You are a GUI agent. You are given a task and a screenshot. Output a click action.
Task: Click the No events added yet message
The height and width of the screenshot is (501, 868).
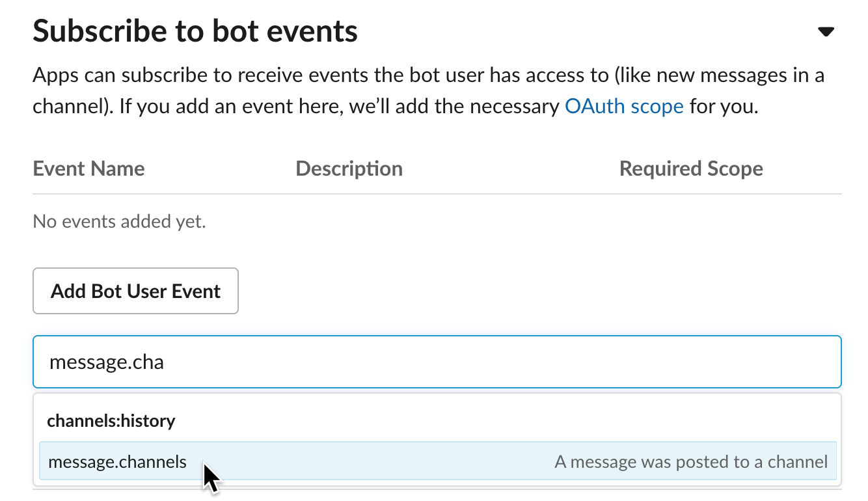(119, 222)
